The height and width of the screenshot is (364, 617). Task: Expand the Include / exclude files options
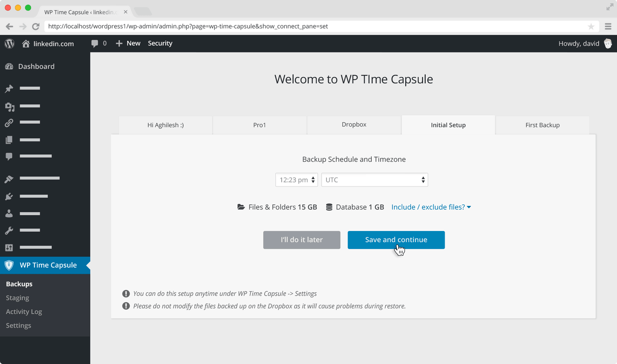point(431,207)
